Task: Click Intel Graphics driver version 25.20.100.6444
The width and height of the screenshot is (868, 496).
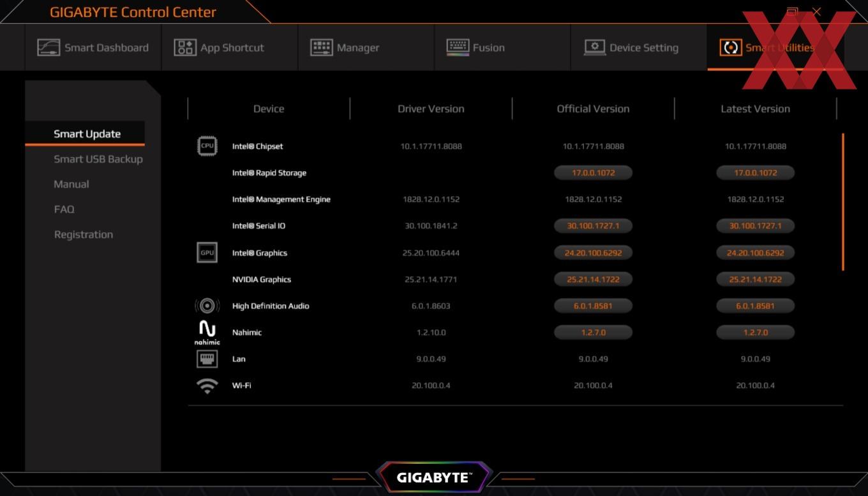Action: [x=431, y=253]
